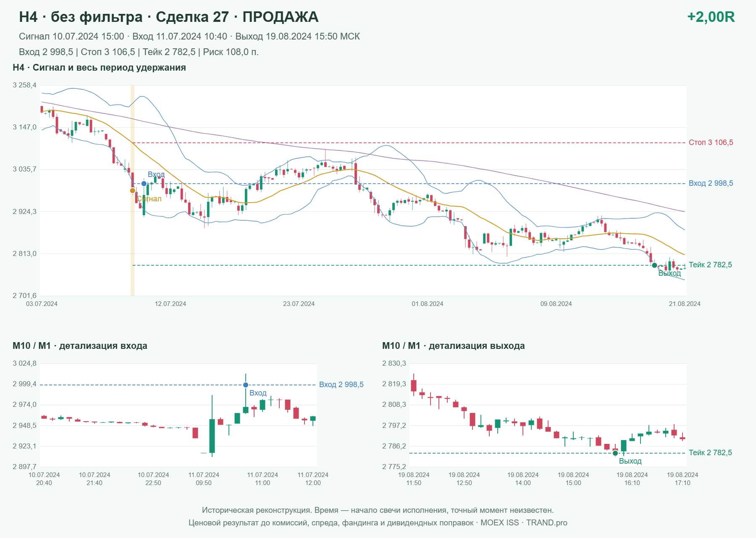Select the 'Стоп 3 106,5' line label
The image size is (756, 538).
711,142
